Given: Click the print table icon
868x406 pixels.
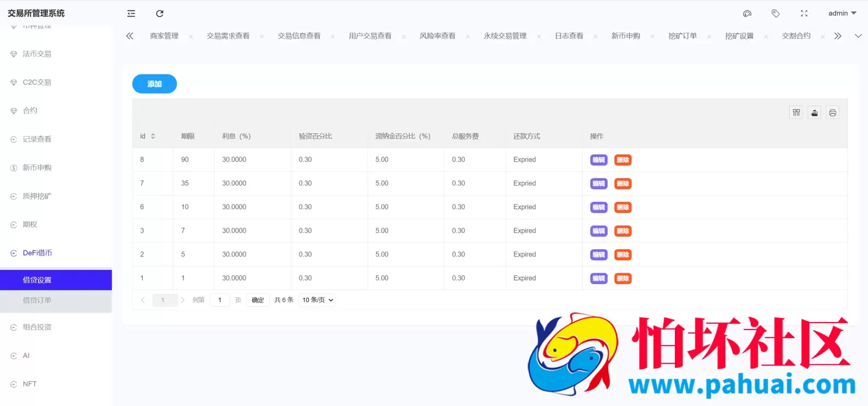Looking at the screenshot, I should point(832,113).
